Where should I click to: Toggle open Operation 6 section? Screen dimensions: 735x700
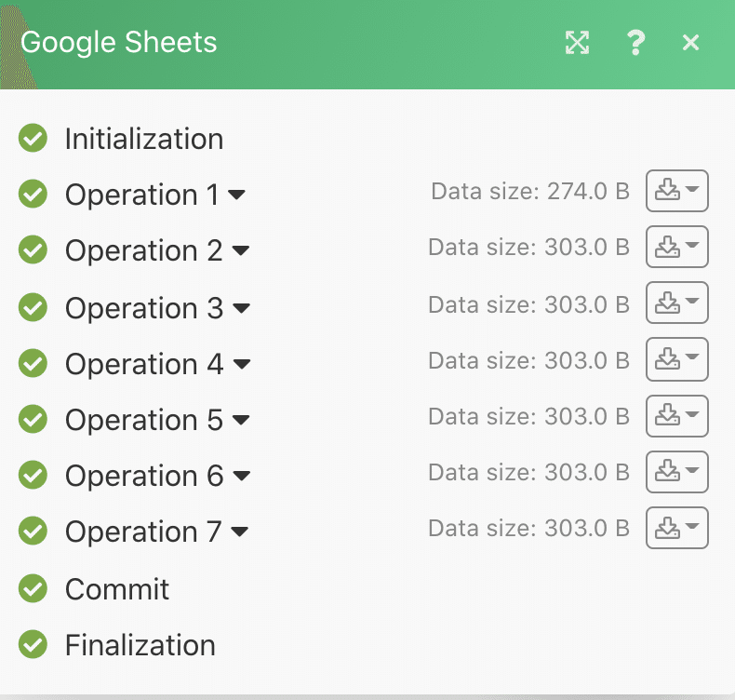pos(242,477)
